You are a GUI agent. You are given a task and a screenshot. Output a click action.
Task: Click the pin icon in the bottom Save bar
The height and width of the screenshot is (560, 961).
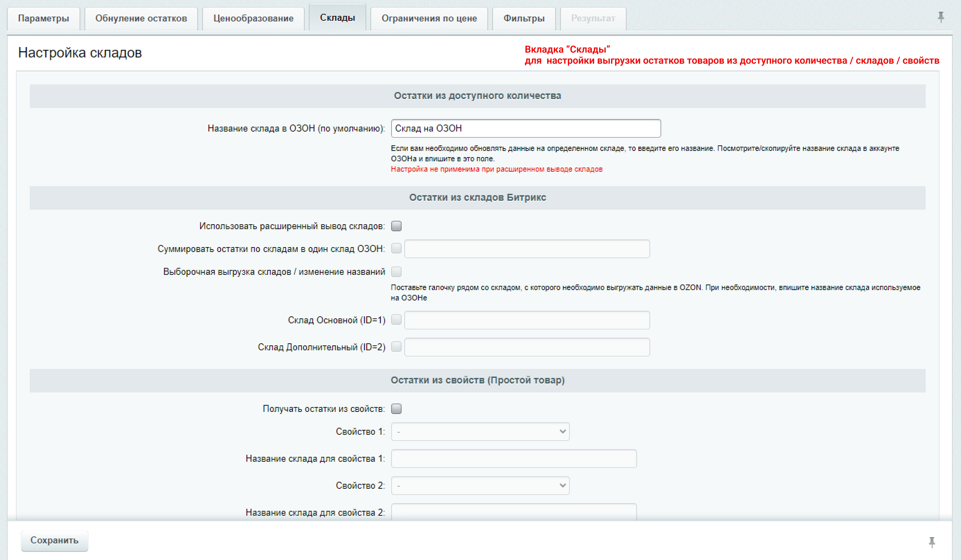click(x=932, y=542)
